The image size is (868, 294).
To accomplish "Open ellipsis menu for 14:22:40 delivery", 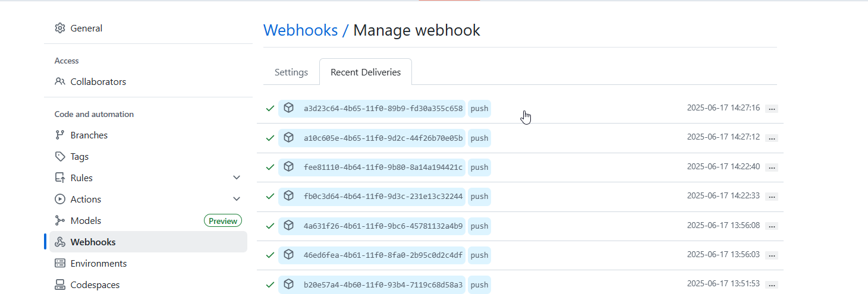I will tap(772, 167).
